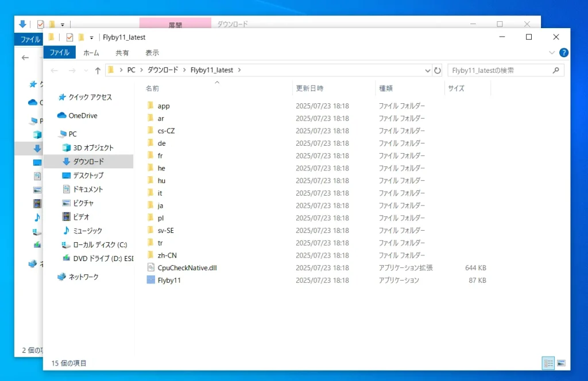Select the ja folder icon

click(150, 205)
